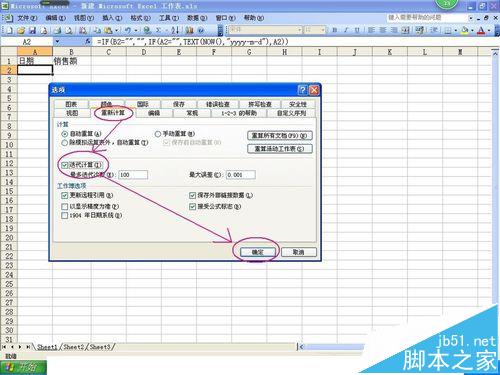500x375 pixels.
Task: Apply fill color with the paint bucket
Action: click(465, 30)
